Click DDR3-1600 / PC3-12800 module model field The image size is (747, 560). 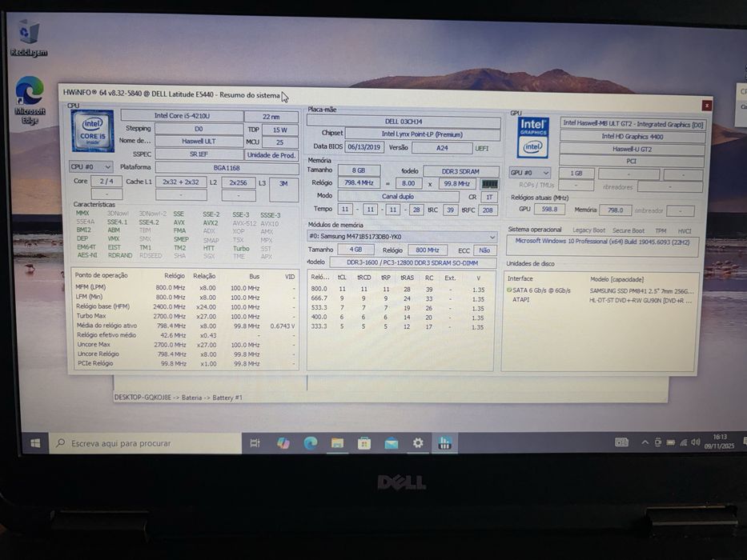pyautogui.click(x=412, y=262)
